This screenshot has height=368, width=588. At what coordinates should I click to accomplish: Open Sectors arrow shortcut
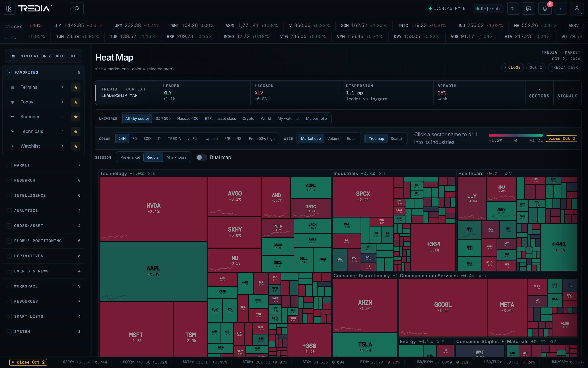tap(539, 93)
